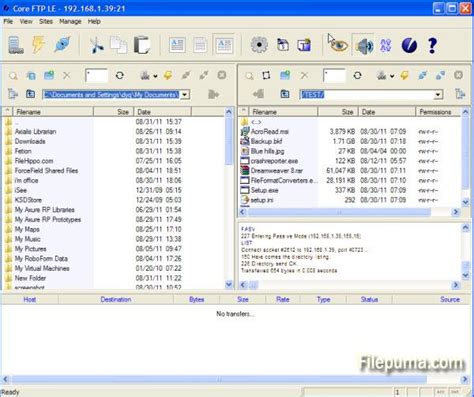Expand the local path combo box dropdown
The height and width of the screenshot is (397, 474).
point(185,95)
